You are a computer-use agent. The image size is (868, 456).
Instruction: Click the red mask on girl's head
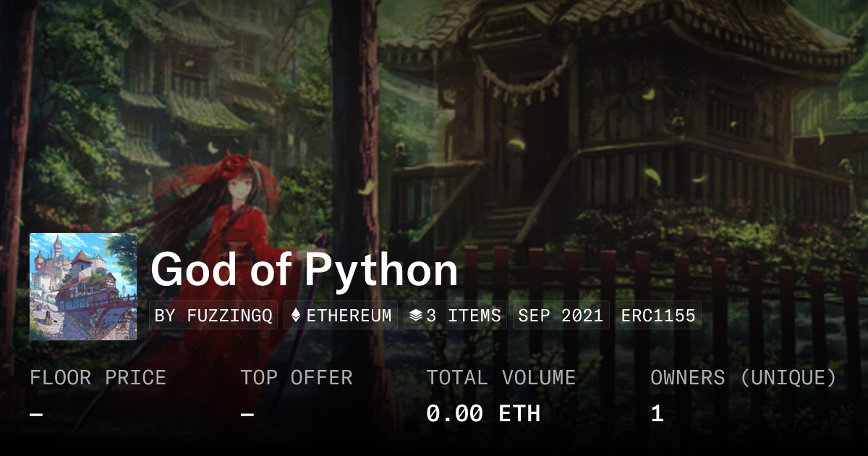click(x=237, y=164)
